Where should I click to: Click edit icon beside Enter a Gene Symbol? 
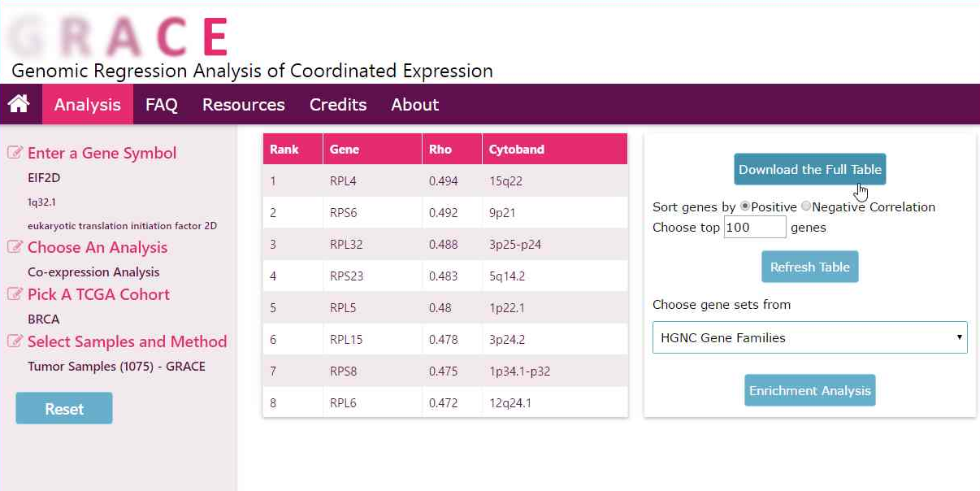15,153
